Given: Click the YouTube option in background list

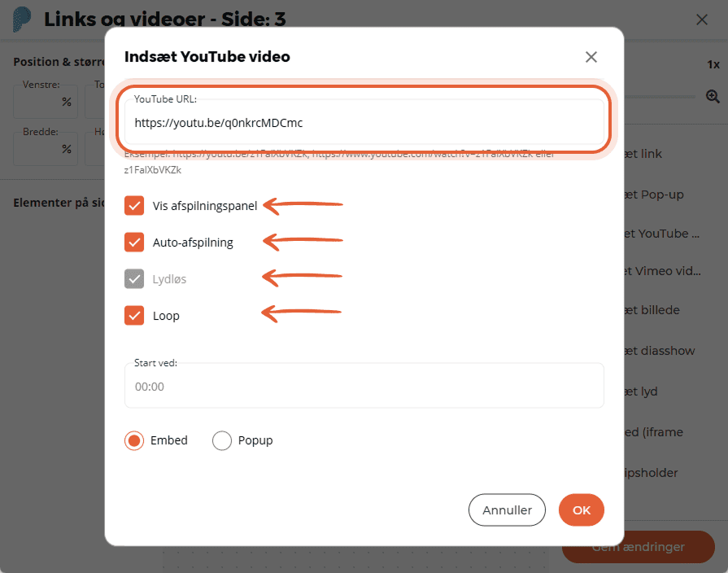Looking at the screenshot, I should (661, 234).
